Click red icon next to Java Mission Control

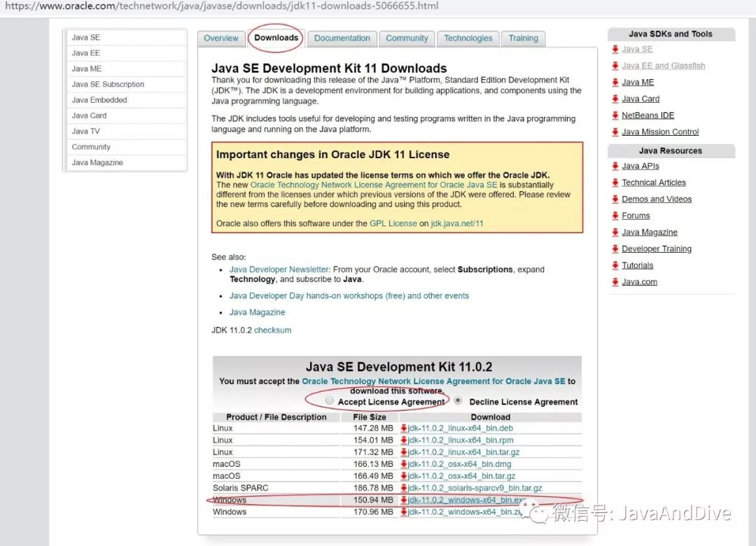pyautogui.click(x=615, y=132)
